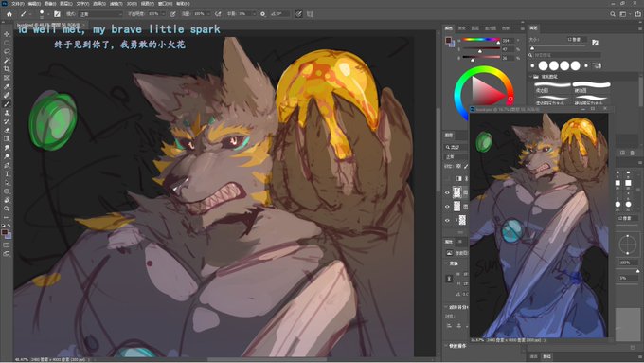This screenshot has height=363, width=644.
Task: Open the first menu in menu bar
Action: pyautogui.click(x=18, y=3)
